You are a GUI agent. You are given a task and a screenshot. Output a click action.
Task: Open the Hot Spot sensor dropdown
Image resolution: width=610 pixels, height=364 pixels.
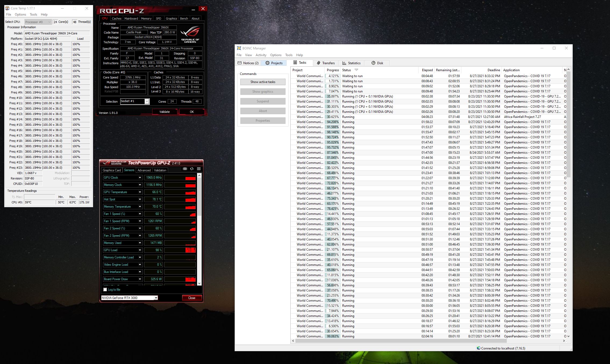(x=140, y=199)
